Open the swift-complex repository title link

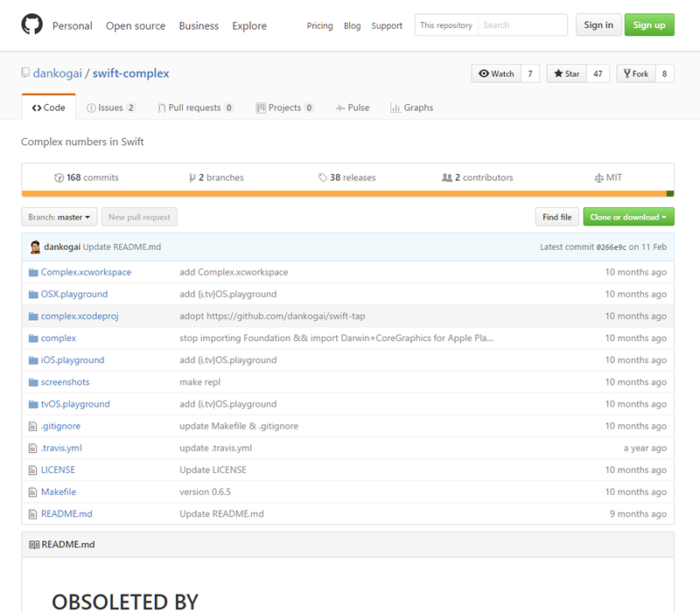point(130,73)
